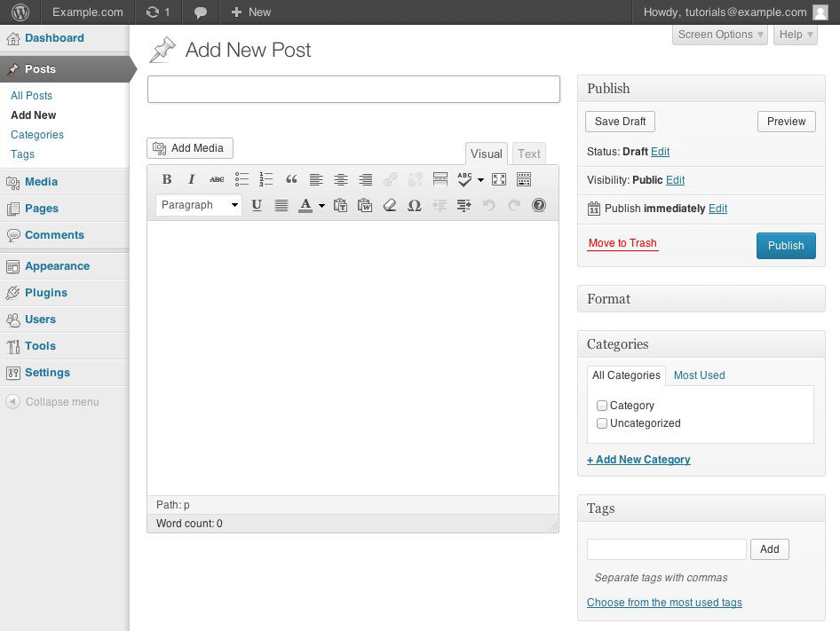Underline the selected text
Viewport: 840px width, 631px height.
pyautogui.click(x=257, y=205)
